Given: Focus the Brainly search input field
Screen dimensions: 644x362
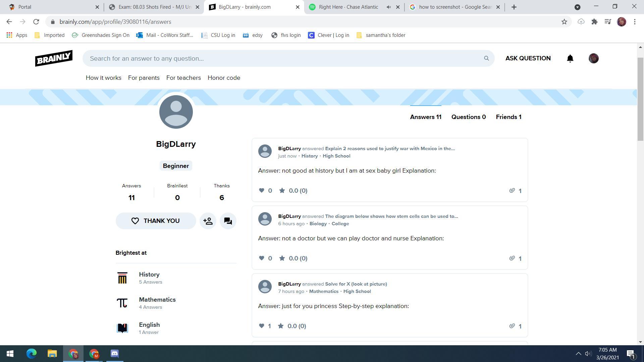Looking at the screenshot, I should [x=282, y=58].
